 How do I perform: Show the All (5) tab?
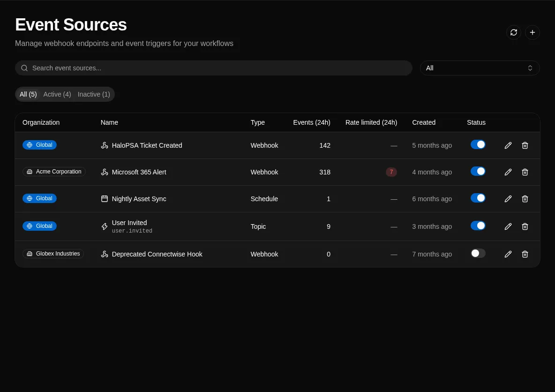click(28, 94)
